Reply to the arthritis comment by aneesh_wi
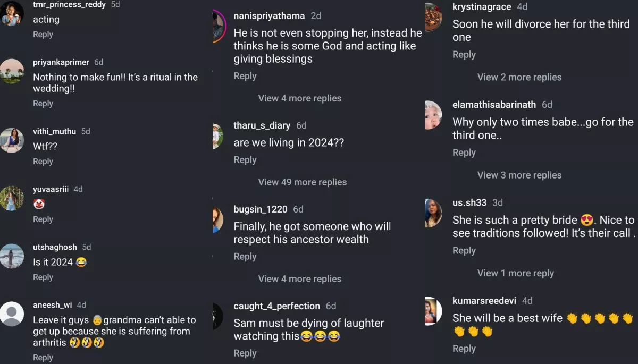Viewport: 638px width, 364px height. pos(43,358)
